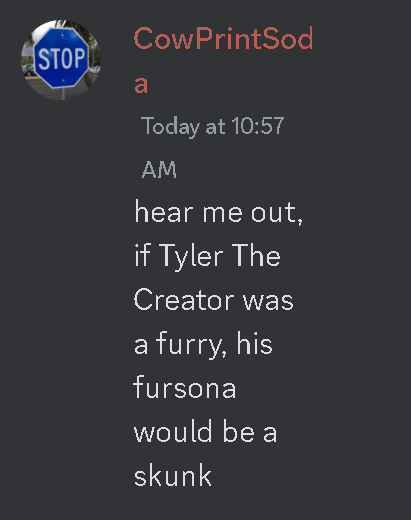This screenshot has width=411, height=520.
Task: Select the wrapped username letter below CowPrintSod
Action: click(x=141, y=85)
